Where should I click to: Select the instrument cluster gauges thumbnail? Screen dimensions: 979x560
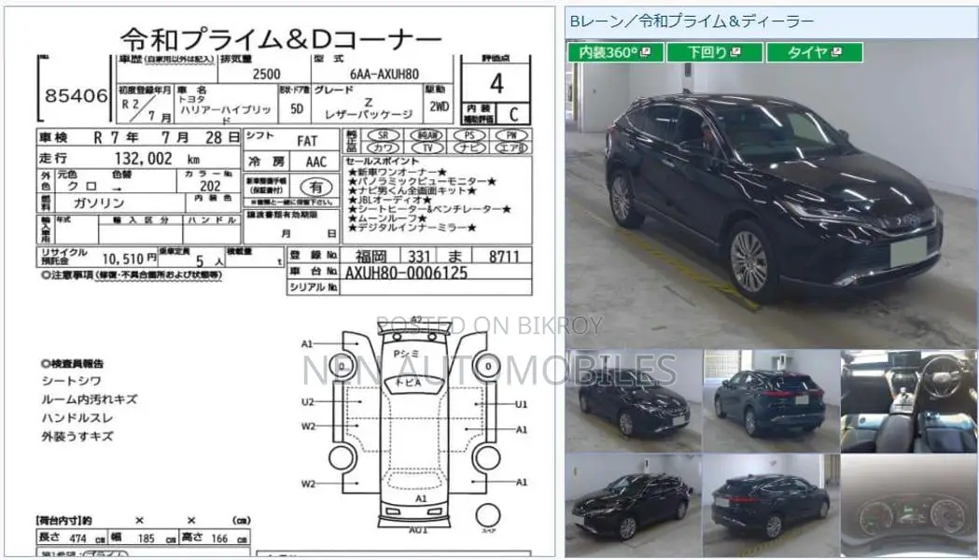click(908, 504)
